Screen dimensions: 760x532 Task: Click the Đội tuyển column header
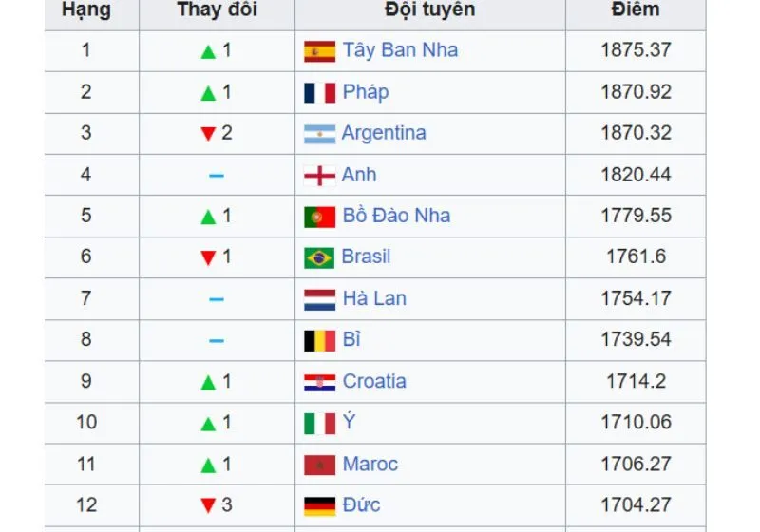coord(430,10)
